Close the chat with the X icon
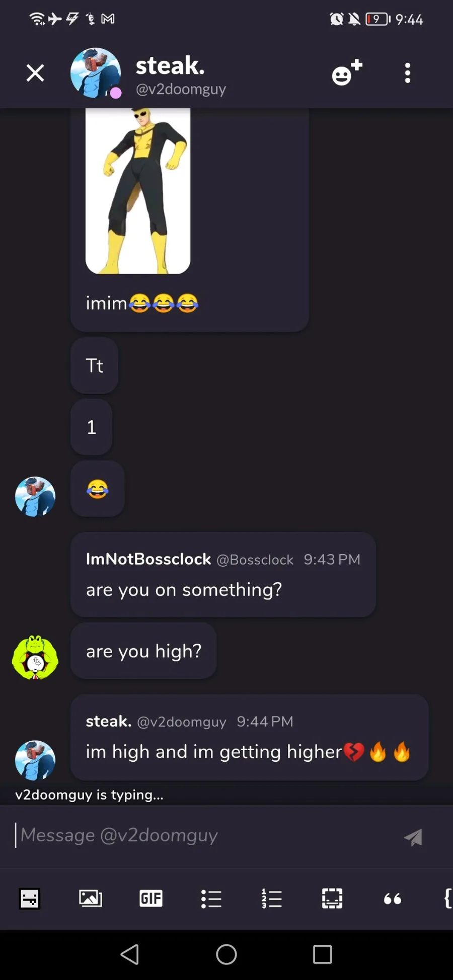The height and width of the screenshot is (980, 453). 35,73
